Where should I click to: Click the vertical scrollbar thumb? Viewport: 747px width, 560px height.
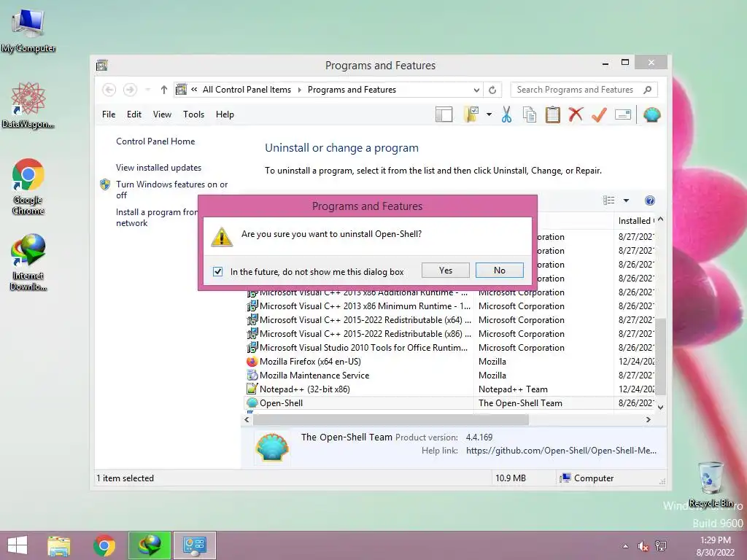click(x=660, y=356)
